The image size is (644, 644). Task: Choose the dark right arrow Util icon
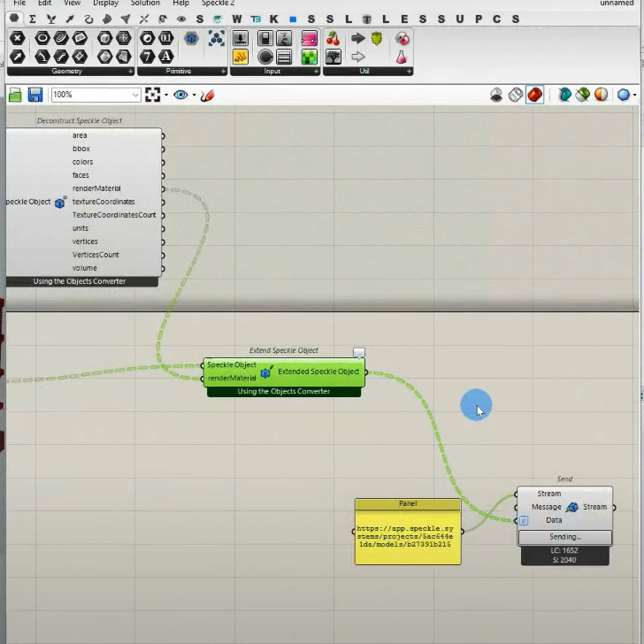tap(358, 39)
